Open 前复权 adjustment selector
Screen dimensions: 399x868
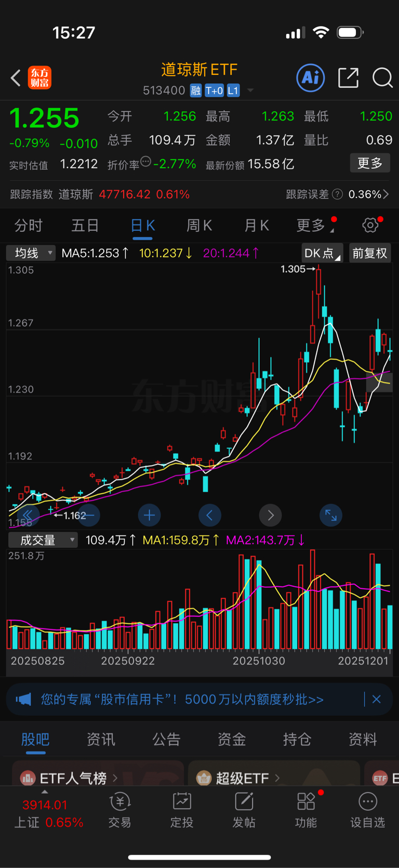coord(370,253)
